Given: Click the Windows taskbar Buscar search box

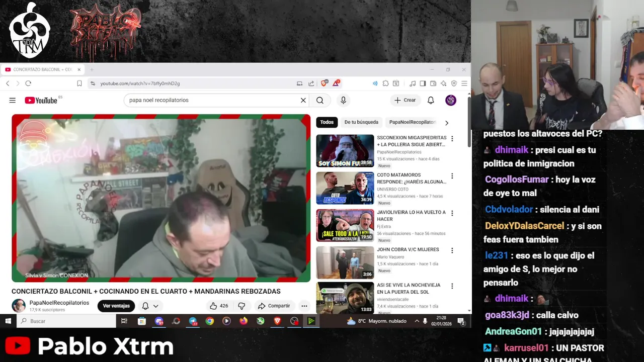Looking at the screenshot, I should point(66,321).
